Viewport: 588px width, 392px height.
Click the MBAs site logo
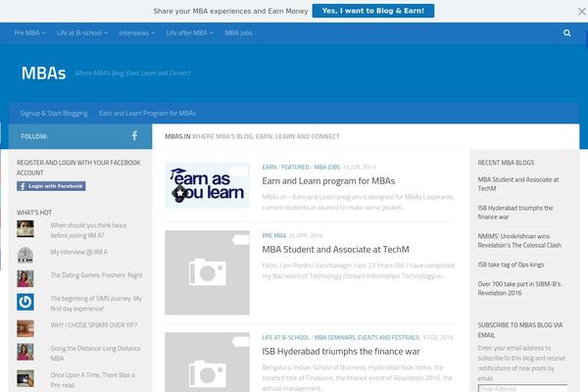click(x=43, y=73)
